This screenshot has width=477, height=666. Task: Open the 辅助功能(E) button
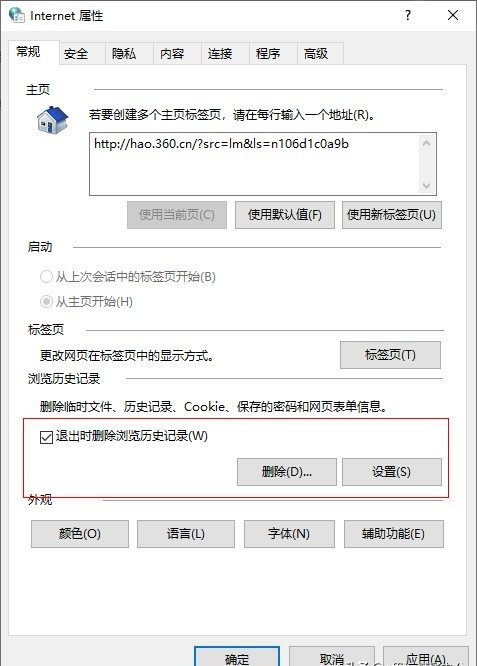tap(394, 534)
